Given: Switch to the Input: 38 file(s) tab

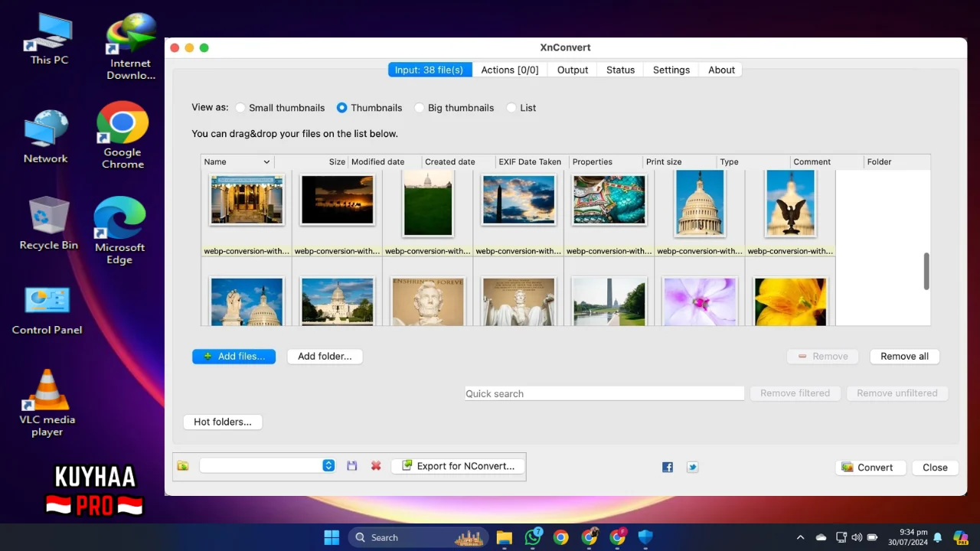Looking at the screenshot, I should (x=430, y=70).
